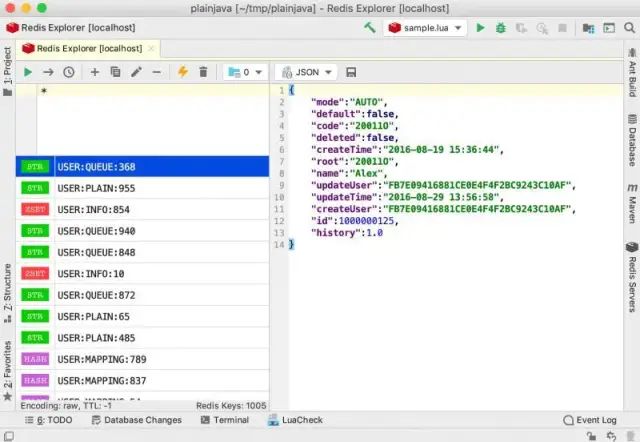Viewport: 640px width, 442px height.
Task: Click the right arrow icon in Redis Explorer toolbar
Action: pyautogui.click(x=48, y=72)
